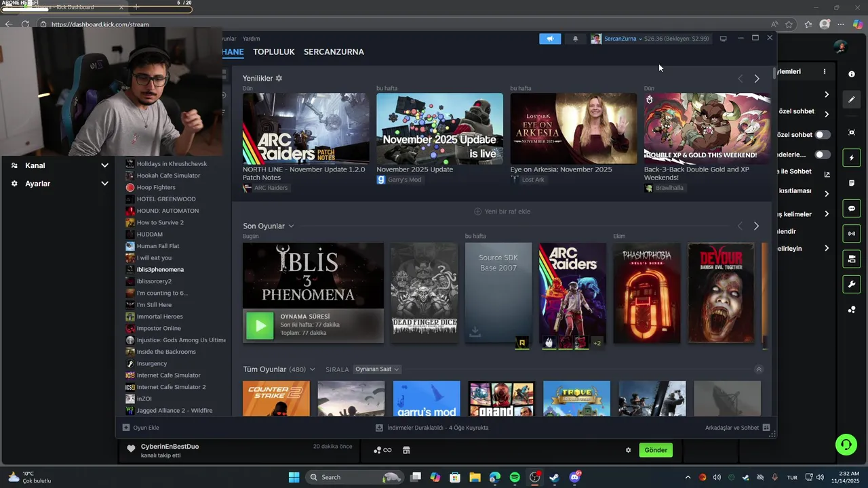This screenshot has height=488, width=868.
Task: Open File Explorer from the taskbar
Action: [475, 477]
